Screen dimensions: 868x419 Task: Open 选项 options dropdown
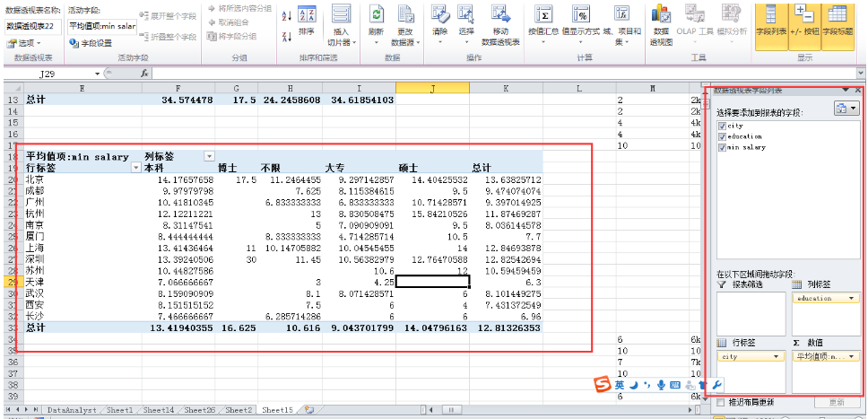pyautogui.click(x=24, y=43)
